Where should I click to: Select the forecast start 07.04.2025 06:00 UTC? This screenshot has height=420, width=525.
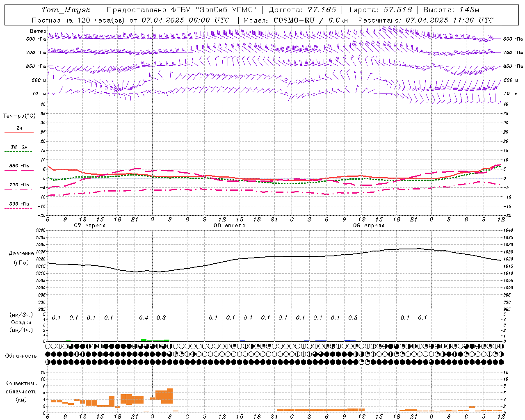(185, 20)
